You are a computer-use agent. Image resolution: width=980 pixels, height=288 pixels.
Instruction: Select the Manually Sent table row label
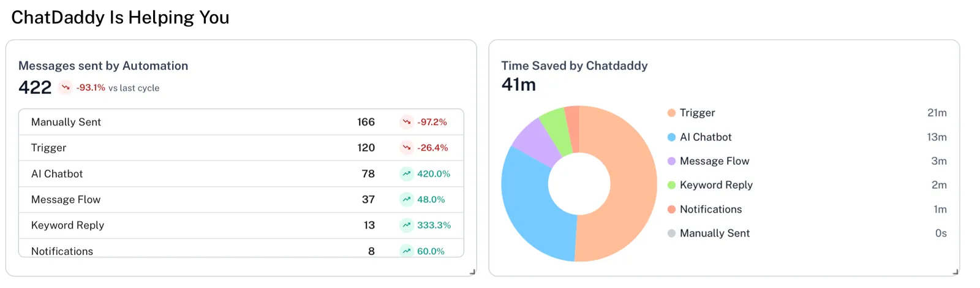(66, 122)
